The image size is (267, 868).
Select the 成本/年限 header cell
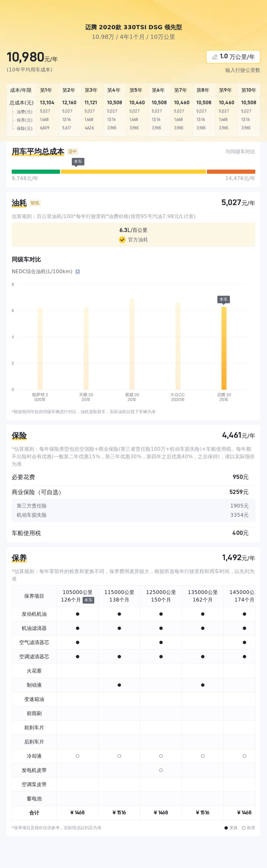21,90
